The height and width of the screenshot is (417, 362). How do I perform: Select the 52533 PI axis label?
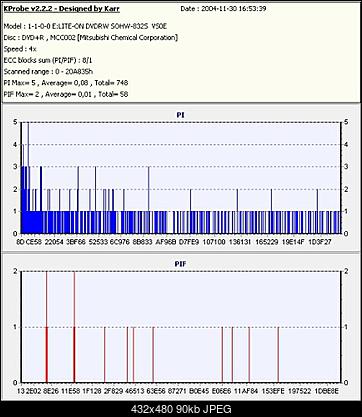click(98, 242)
